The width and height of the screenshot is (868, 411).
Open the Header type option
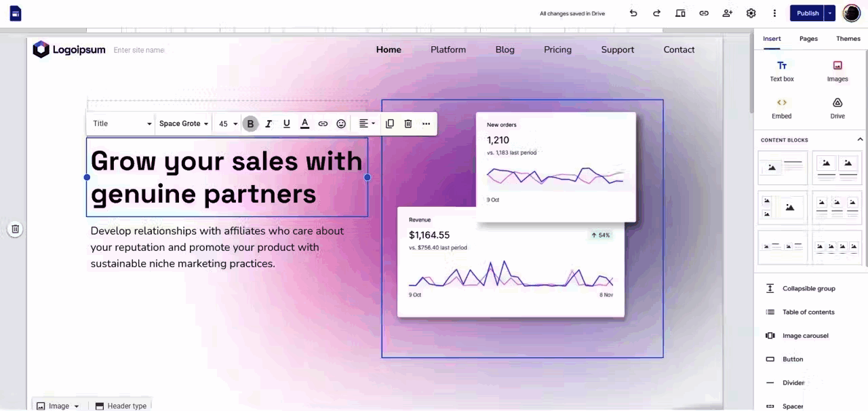click(x=121, y=406)
